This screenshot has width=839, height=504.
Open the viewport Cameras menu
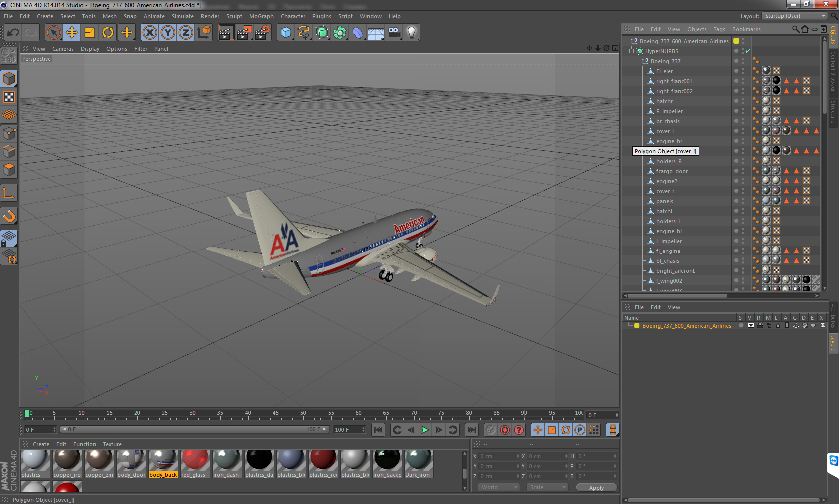63,49
